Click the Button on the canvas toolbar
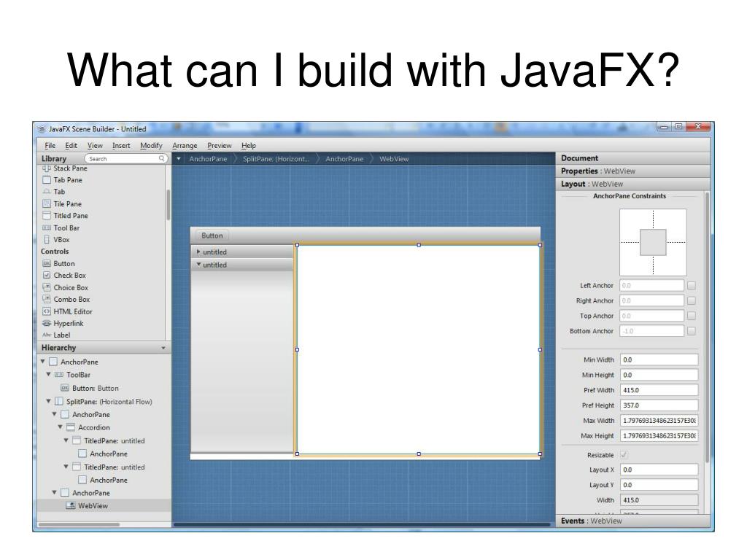 tap(212, 236)
